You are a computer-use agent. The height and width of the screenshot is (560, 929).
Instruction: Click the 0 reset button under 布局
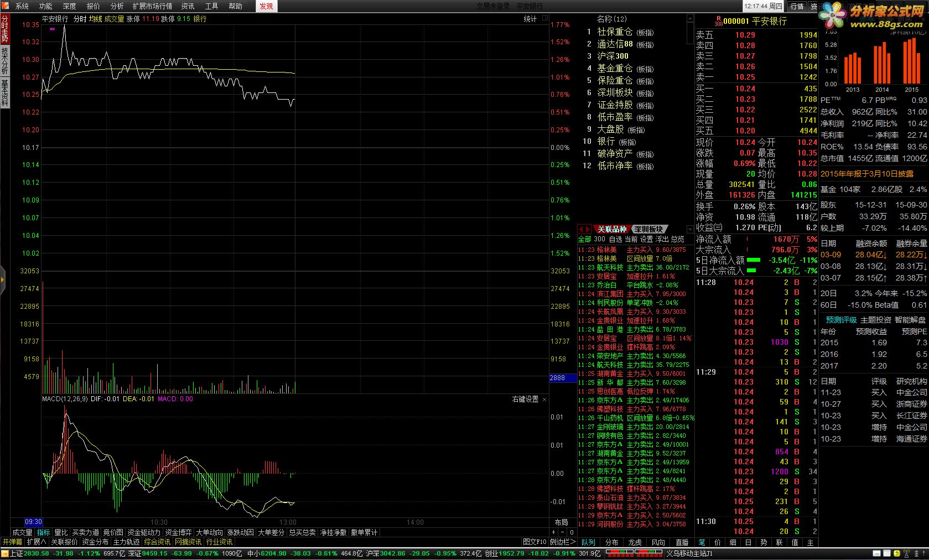click(x=571, y=532)
